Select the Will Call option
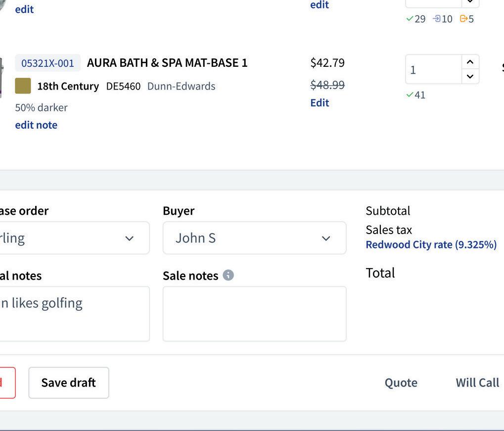This screenshot has width=504, height=431. [477, 383]
